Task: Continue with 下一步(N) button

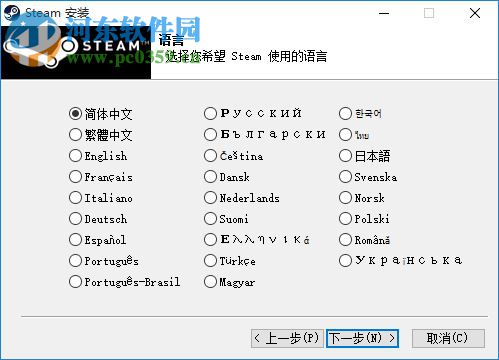Action: click(362, 338)
